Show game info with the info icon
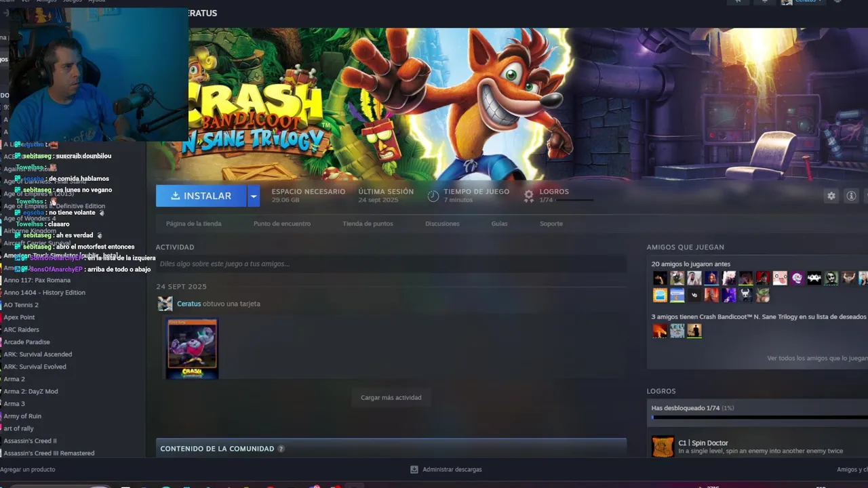 (851, 196)
